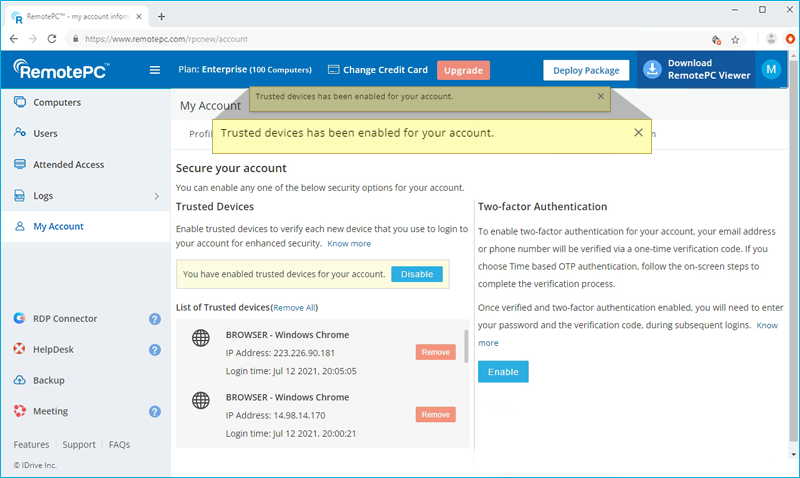Click the Users people icon

(x=19, y=132)
